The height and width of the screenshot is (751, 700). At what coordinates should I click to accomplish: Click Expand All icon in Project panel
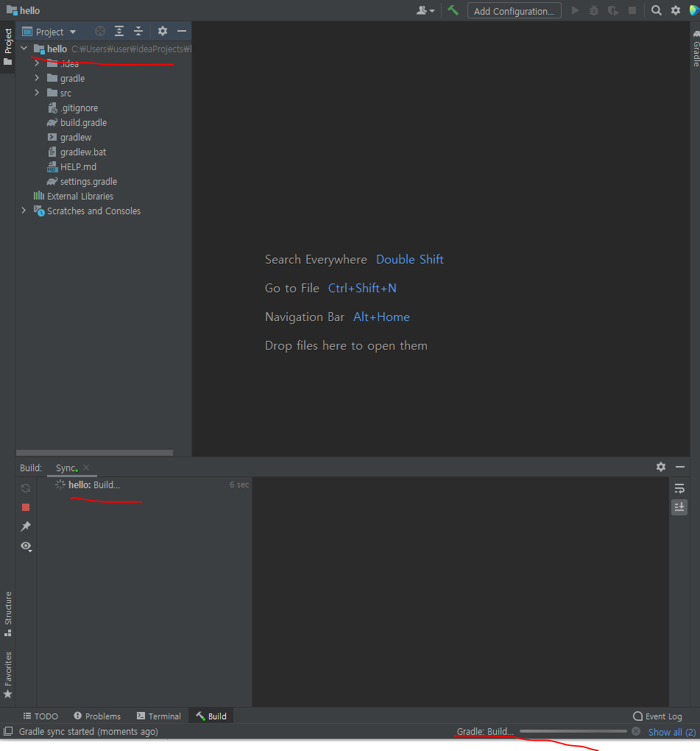(x=119, y=32)
